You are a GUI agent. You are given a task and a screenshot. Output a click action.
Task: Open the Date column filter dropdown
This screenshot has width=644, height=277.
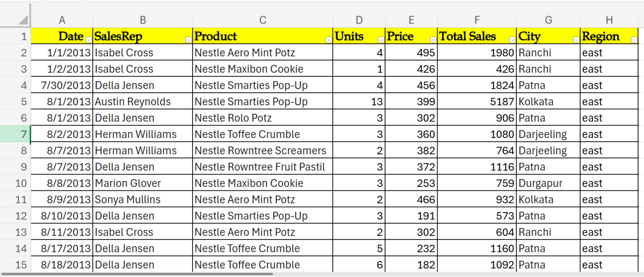coord(89,39)
